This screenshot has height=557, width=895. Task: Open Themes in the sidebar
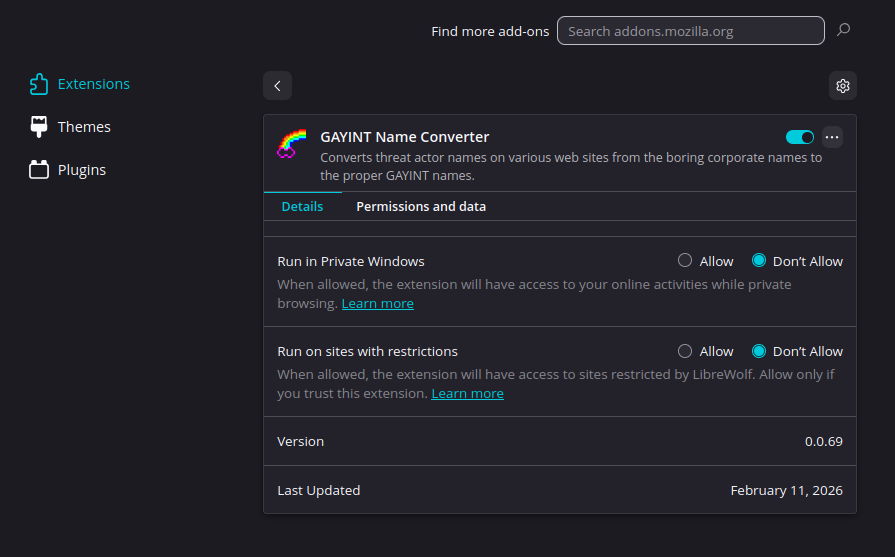point(84,127)
